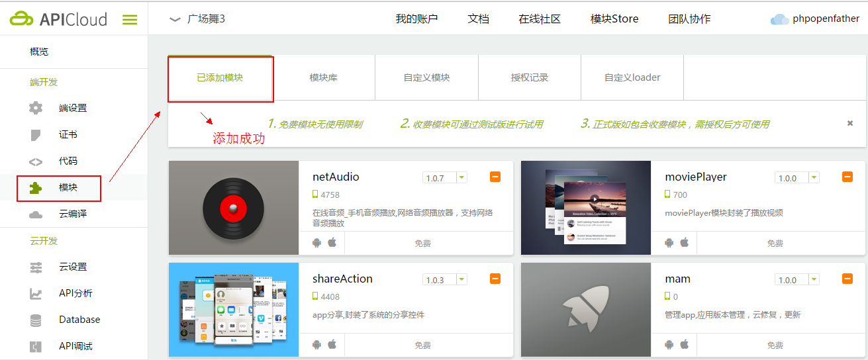Click the hamburger menu icon beside APICloud logo

coord(130,20)
